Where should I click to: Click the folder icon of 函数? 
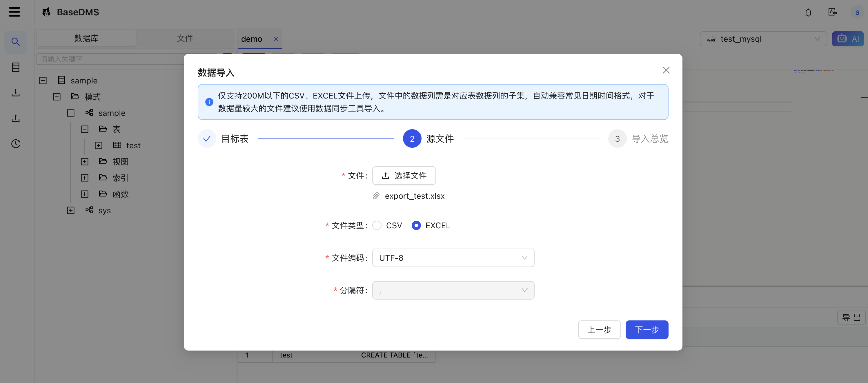pos(103,193)
